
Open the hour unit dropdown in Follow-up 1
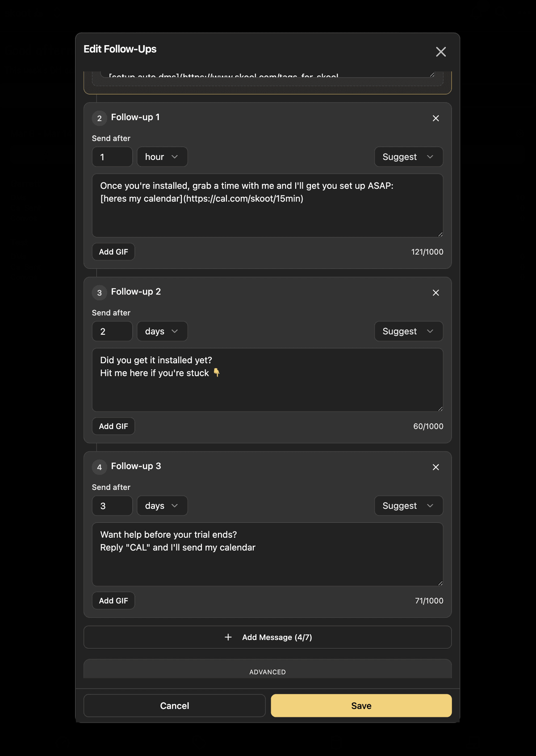(x=162, y=157)
